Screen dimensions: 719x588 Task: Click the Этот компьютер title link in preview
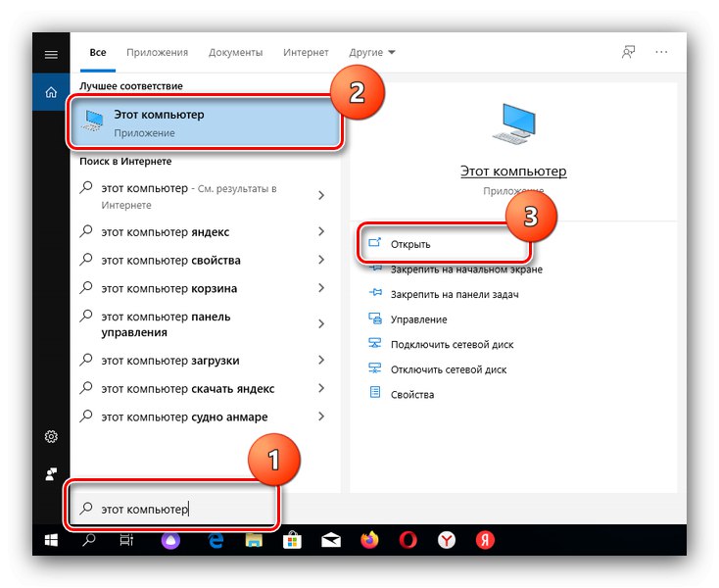[x=513, y=171]
